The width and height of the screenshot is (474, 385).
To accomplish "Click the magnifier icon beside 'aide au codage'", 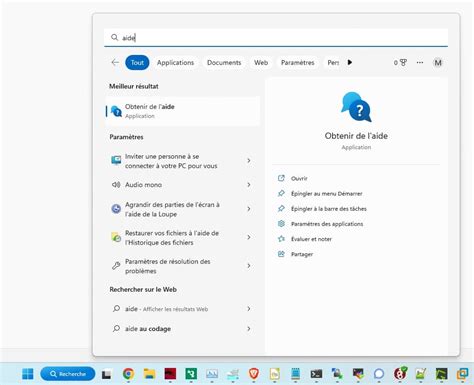I will click(x=116, y=329).
